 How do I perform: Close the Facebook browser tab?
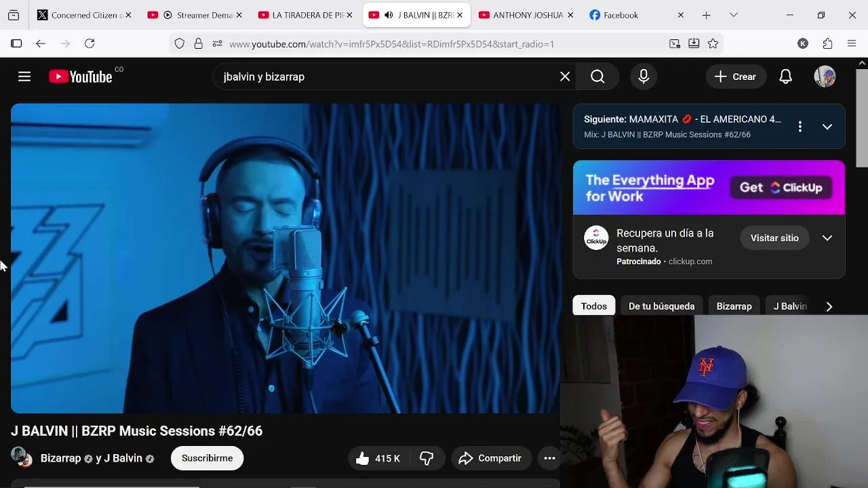pyautogui.click(x=681, y=15)
